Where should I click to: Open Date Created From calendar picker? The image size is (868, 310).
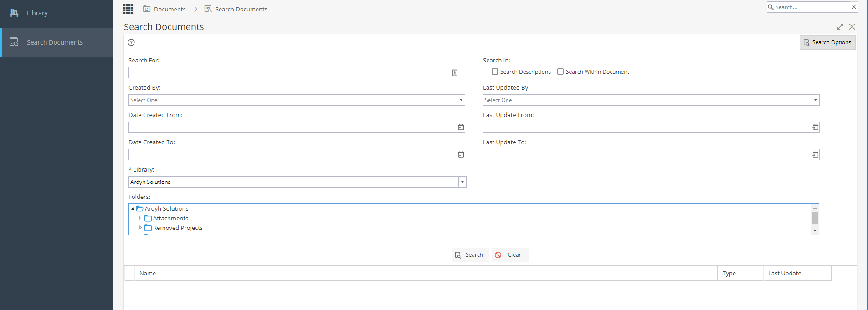461,127
